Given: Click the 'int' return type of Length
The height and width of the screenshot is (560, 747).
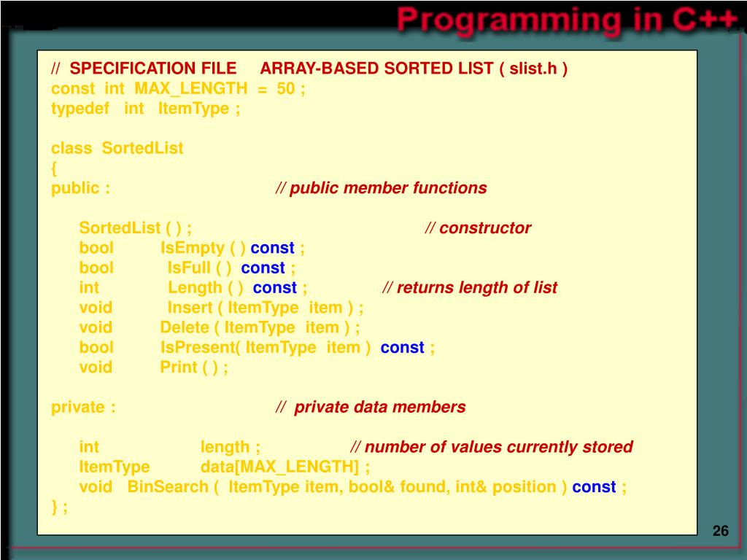Looking at the screenshot, I should [x=89, y=287].
